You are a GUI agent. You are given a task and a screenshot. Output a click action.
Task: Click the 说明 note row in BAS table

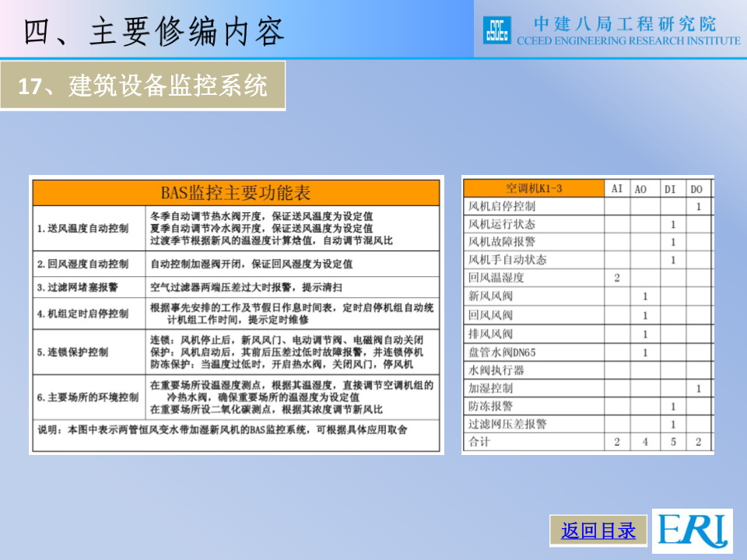pyautogui.click(x=236, y=435)
